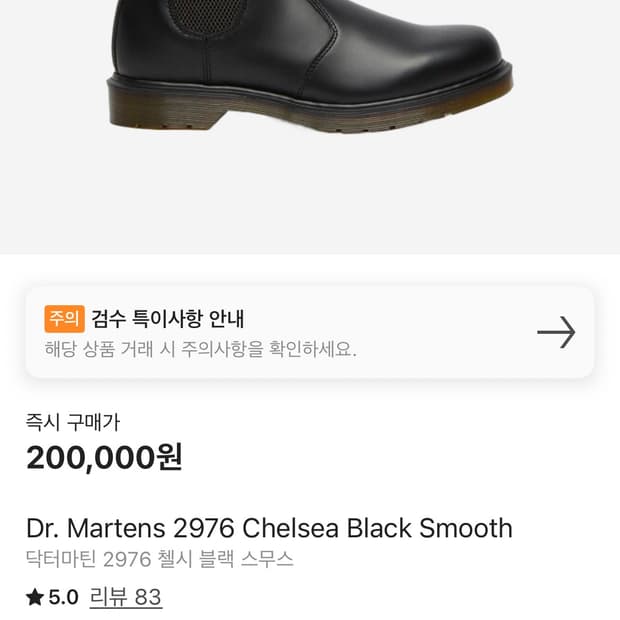
Task: Click the Dr. Martens 2976 Chelsea Black Smooth title
Action: pyautogui.click(x=269, y=528)
